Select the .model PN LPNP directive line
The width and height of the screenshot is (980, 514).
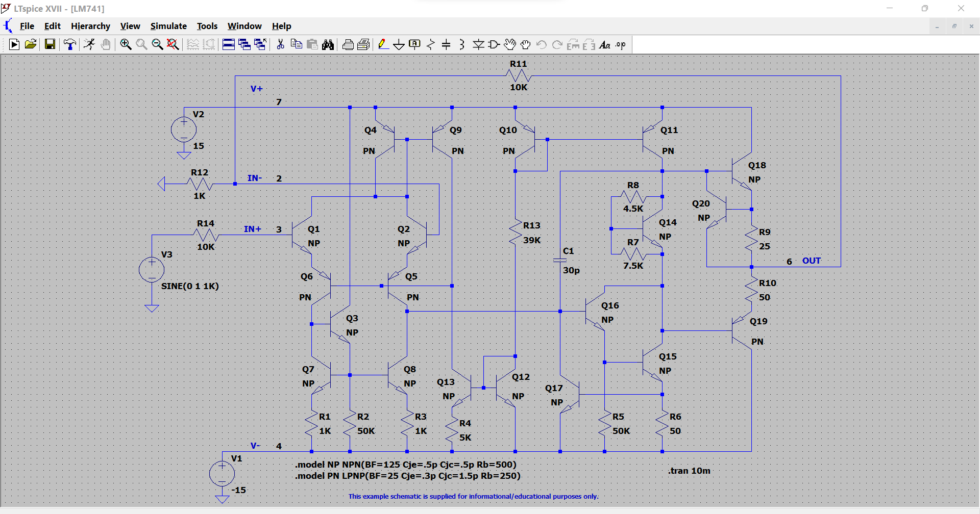[408, 476]
